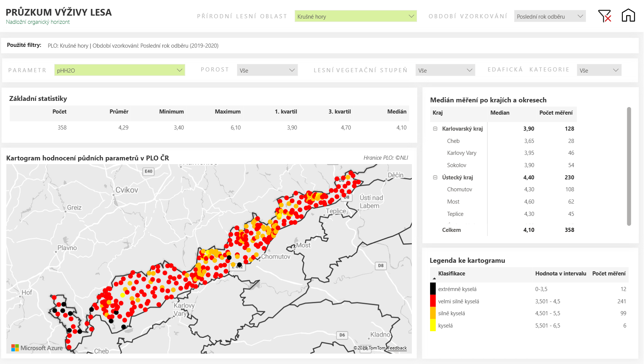This screenshot has height=364, width=644.
Task: Click the Chomutov label on the map
Action: pyautogui.click(x=276, y=256)
